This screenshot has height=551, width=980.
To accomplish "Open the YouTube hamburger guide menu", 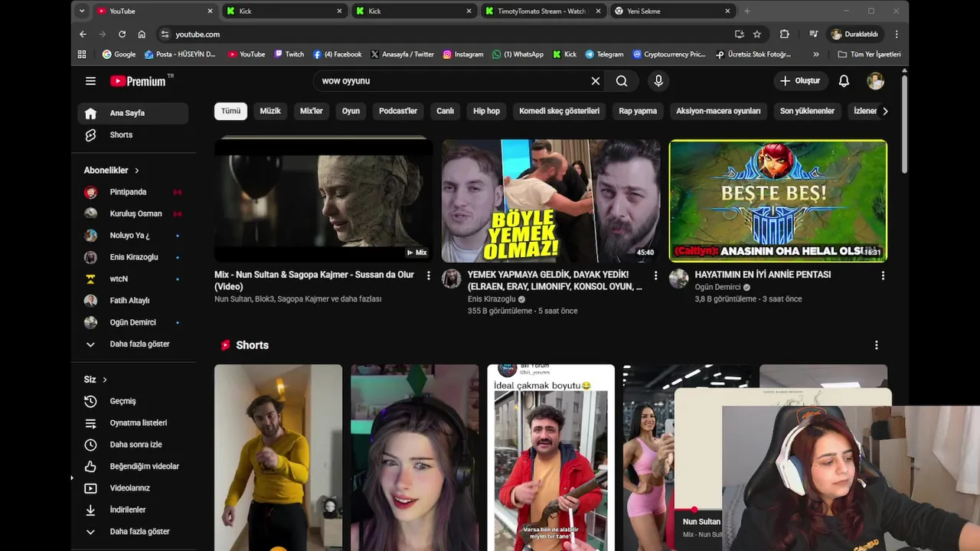I will coord(90,81).
